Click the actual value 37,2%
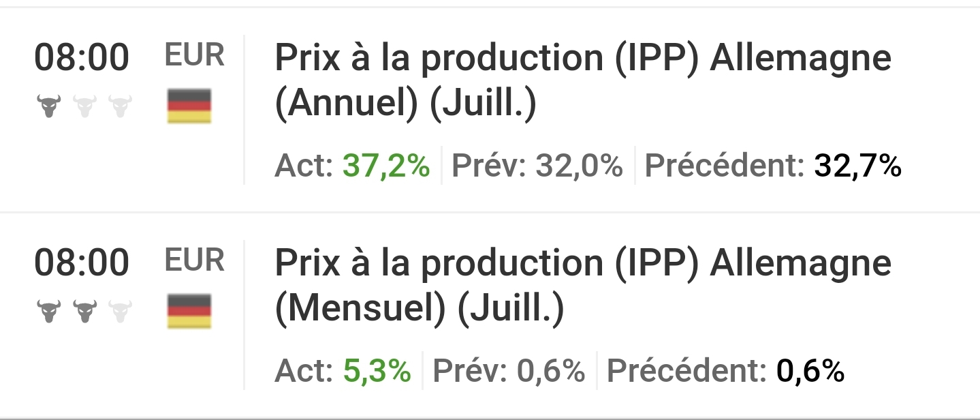Image resolution: width=980 pixels, height=420 pixels. pyautogui.click(x=386, y=166)
